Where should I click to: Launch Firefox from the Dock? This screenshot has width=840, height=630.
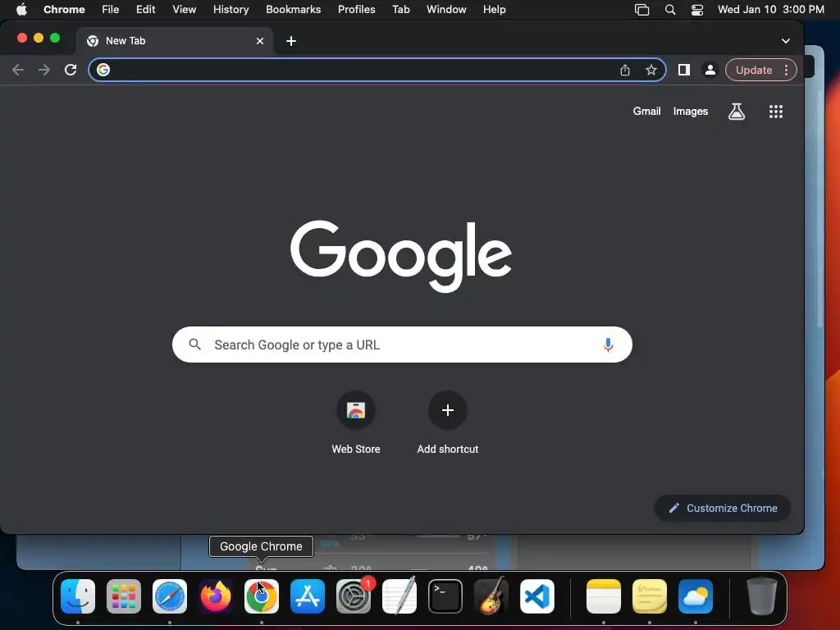click(216, 596)
